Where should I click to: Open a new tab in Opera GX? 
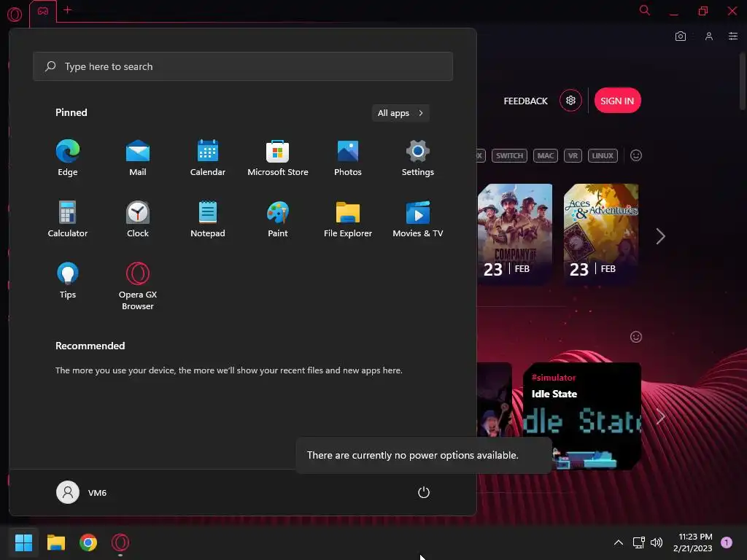pyautogui.click(x=68, y=10)
